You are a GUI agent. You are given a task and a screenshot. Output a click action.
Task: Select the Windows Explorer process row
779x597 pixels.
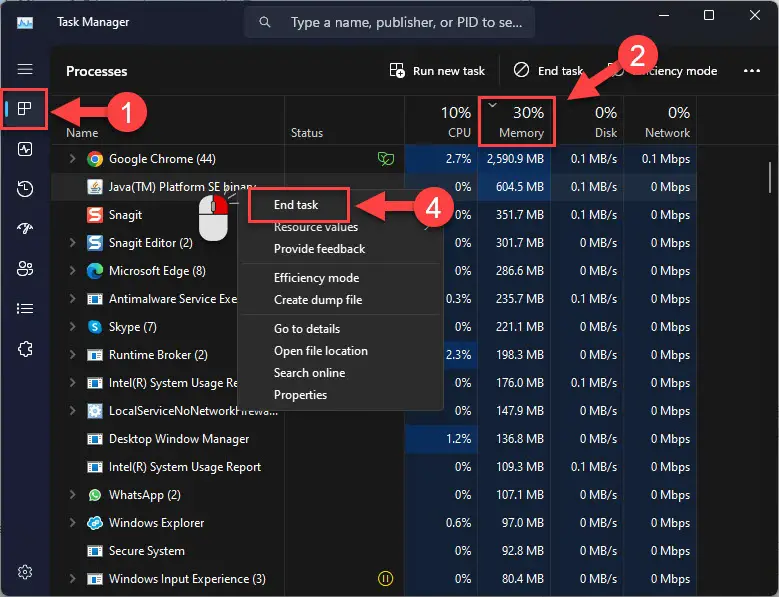[156, 523]
